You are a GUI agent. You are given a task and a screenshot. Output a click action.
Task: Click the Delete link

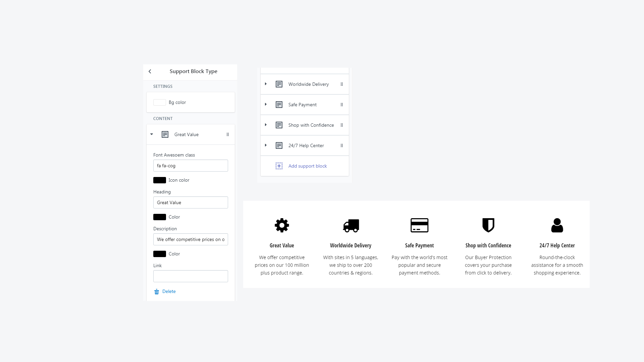169,291
